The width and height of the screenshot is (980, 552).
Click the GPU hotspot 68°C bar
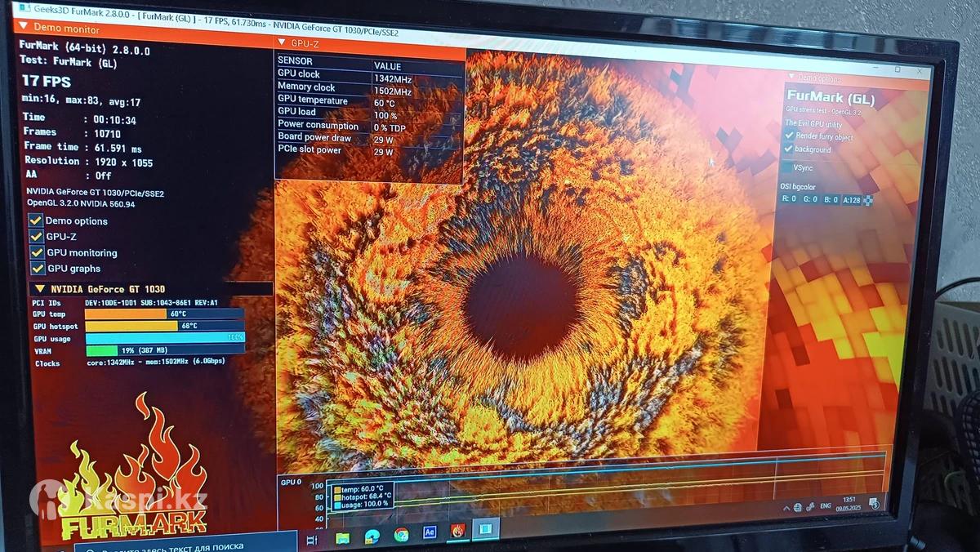[164, 326]
